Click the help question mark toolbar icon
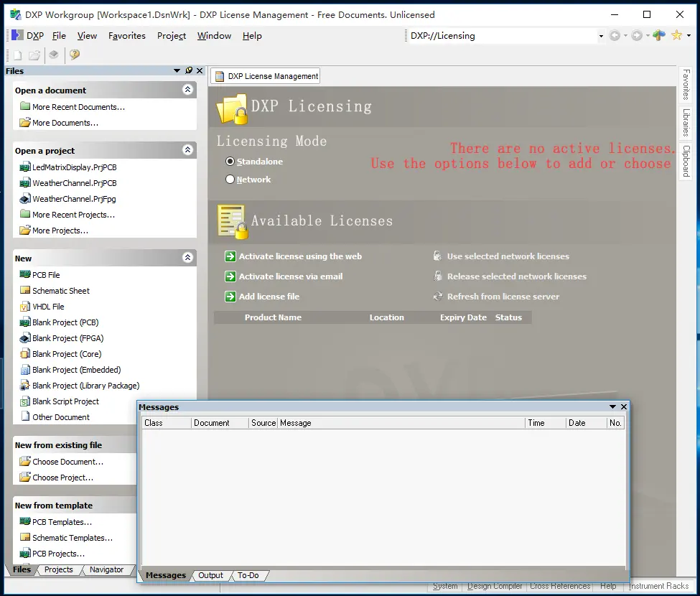The image size is (700, 596). 74,55
